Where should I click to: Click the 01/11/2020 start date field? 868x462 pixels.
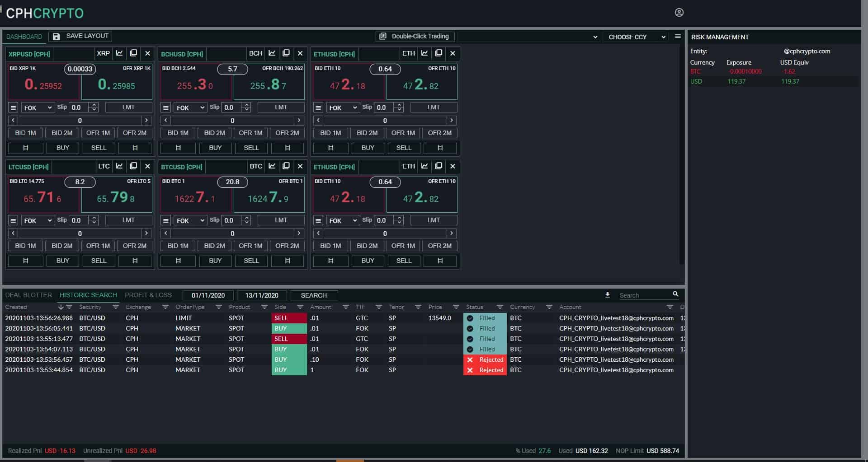[x=208, y=295]
